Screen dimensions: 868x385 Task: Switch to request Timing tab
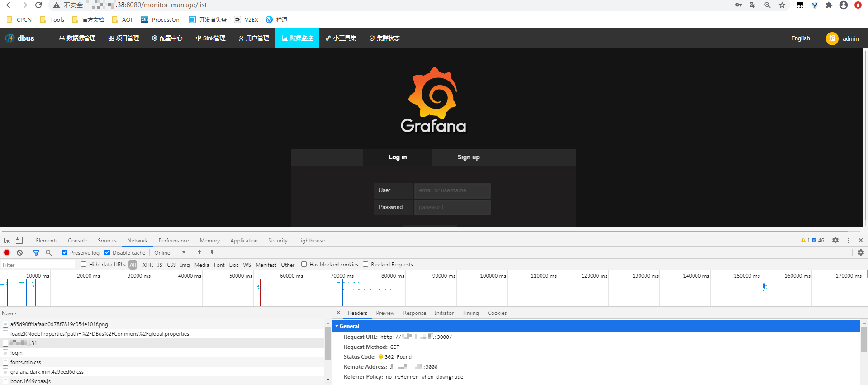pyautogui.click(x=470, y=313)
